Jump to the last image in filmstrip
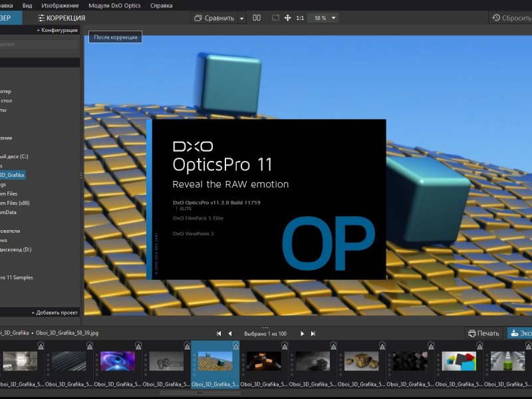The width and height of the screenshot is (532, 399). click(x=313, y=334)
